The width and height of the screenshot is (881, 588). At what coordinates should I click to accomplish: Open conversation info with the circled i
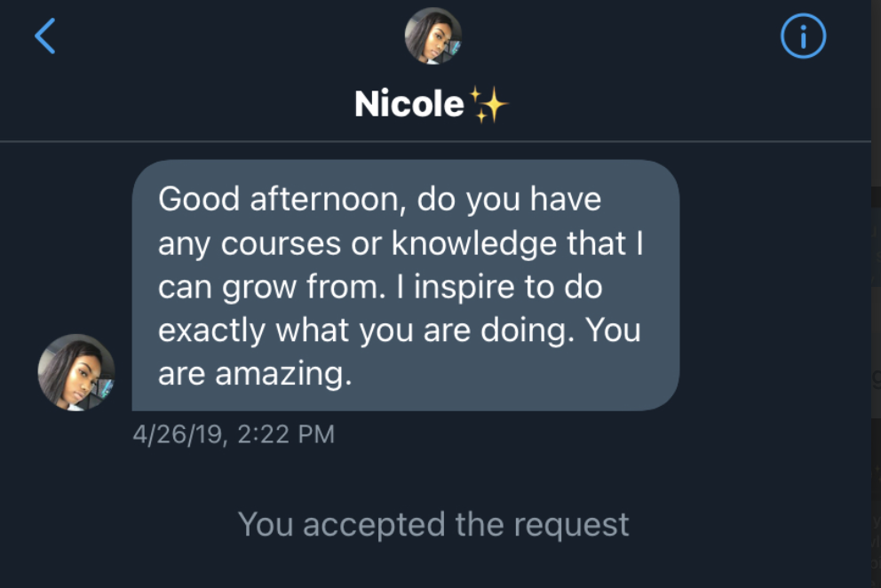tap(803, 37)
